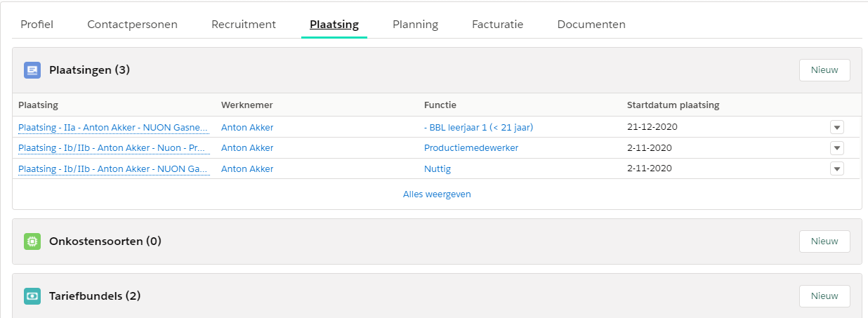Add new Tariefbundel with Nieuw button
The width and height of the screenshot is (868, 318).
[x=824, y=296]
